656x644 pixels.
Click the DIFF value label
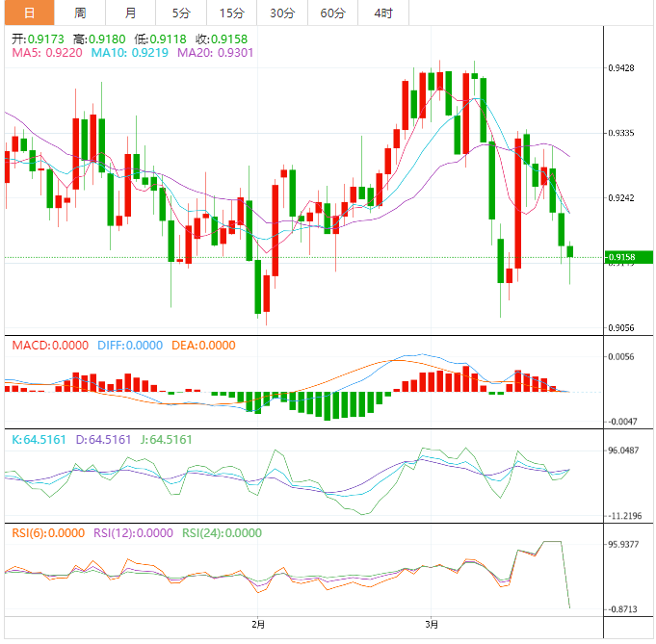pyautogui.click(x=130, y=345)
